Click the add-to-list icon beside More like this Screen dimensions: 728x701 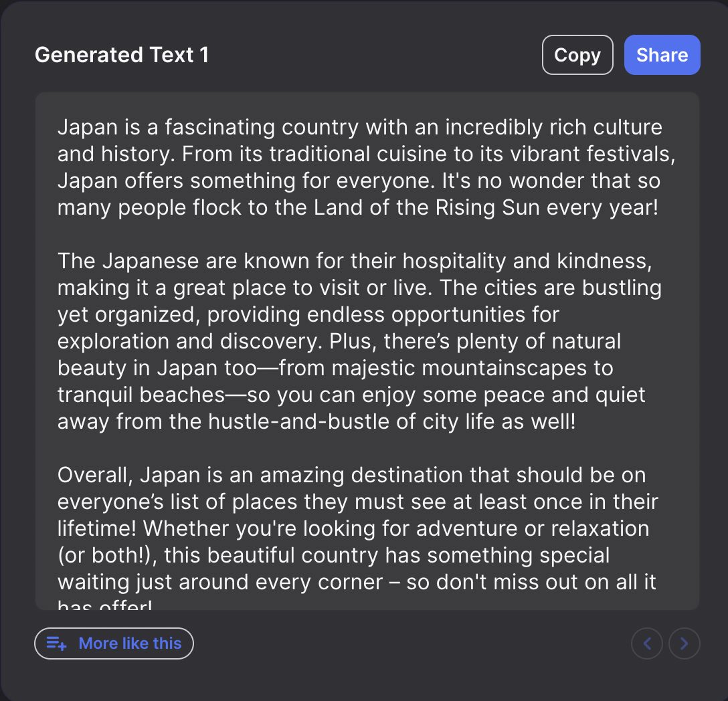coord(56,643)
